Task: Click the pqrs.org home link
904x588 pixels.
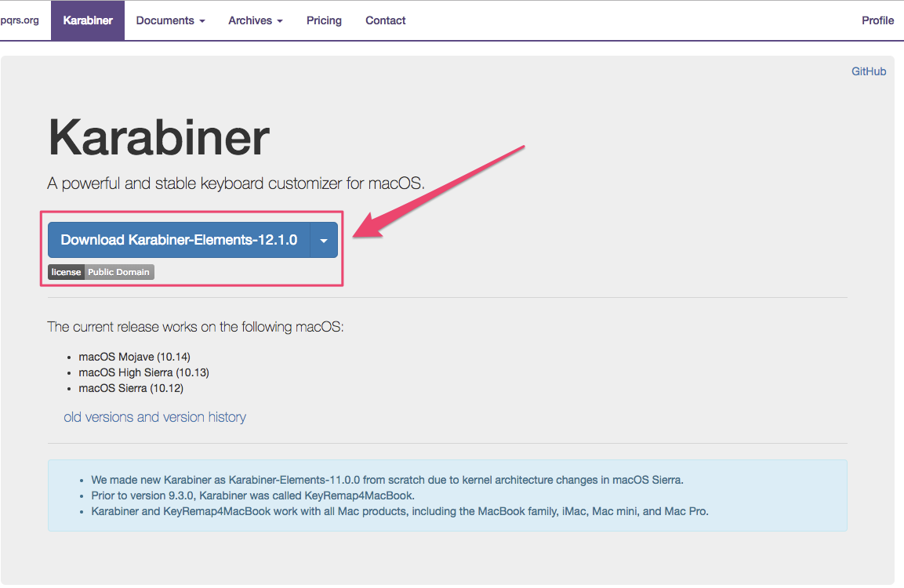Action: [20, 20]
